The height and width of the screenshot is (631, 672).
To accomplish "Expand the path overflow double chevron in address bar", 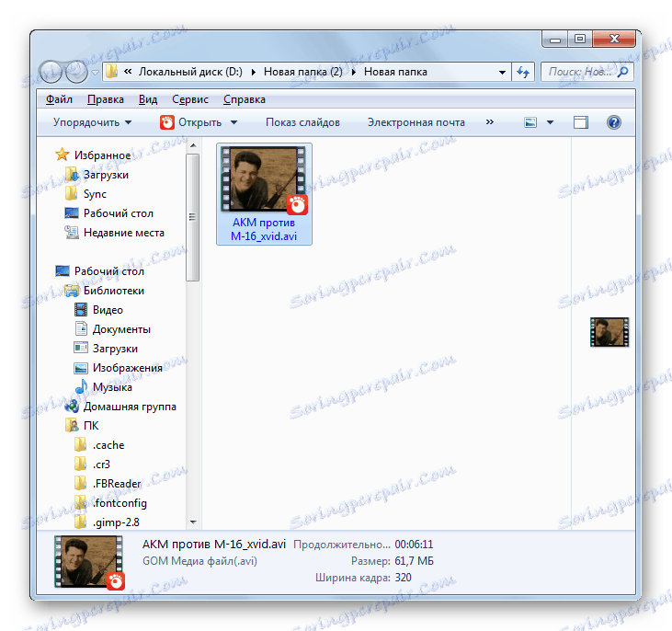I will coord(128,72).
